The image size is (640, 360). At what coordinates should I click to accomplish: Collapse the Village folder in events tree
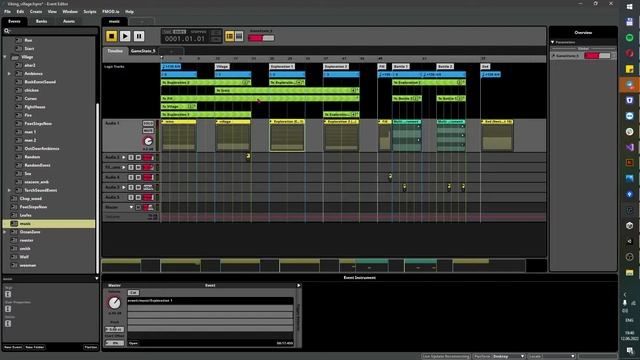[x=5, y=57]
